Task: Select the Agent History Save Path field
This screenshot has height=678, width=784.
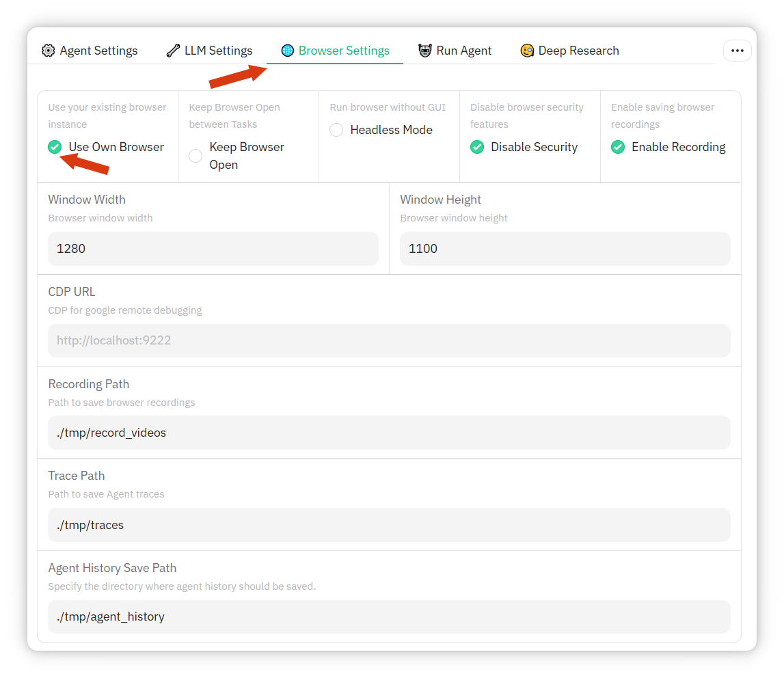Action: point(388,616)
